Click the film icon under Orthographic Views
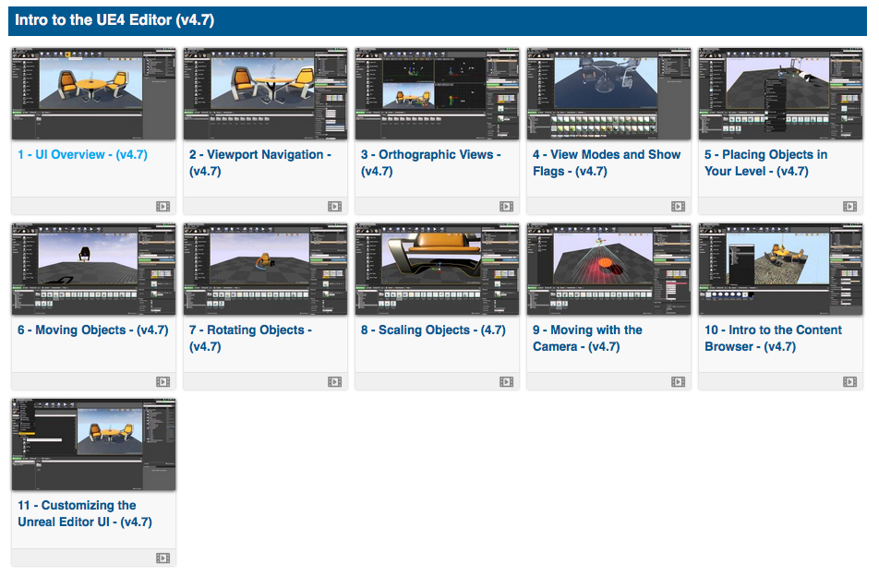This screenshot has width=879, height=588. (506, 206)
